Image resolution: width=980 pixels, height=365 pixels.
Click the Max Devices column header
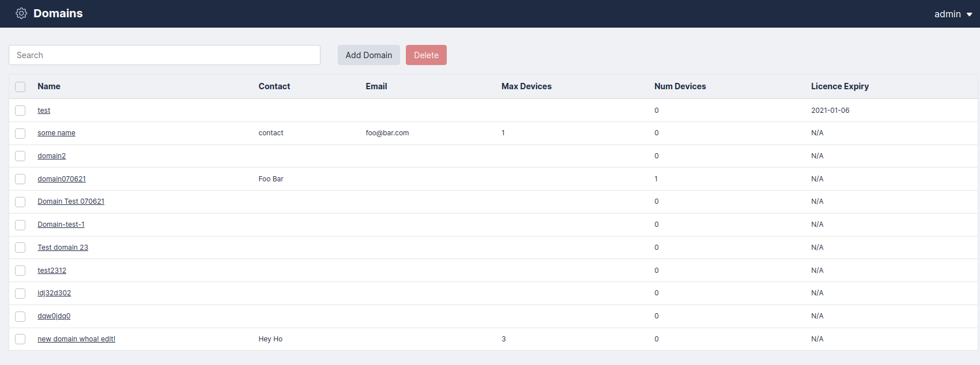click(526, 86)
